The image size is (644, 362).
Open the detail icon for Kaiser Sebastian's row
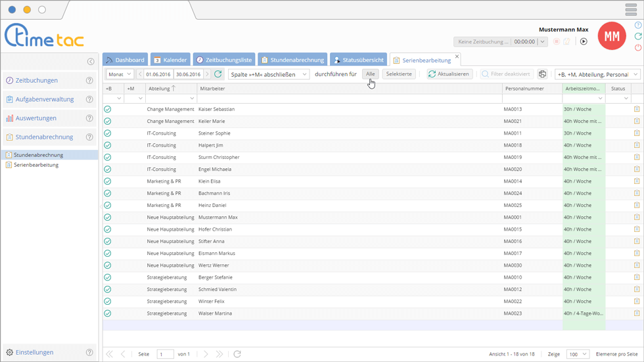(636, 109)
